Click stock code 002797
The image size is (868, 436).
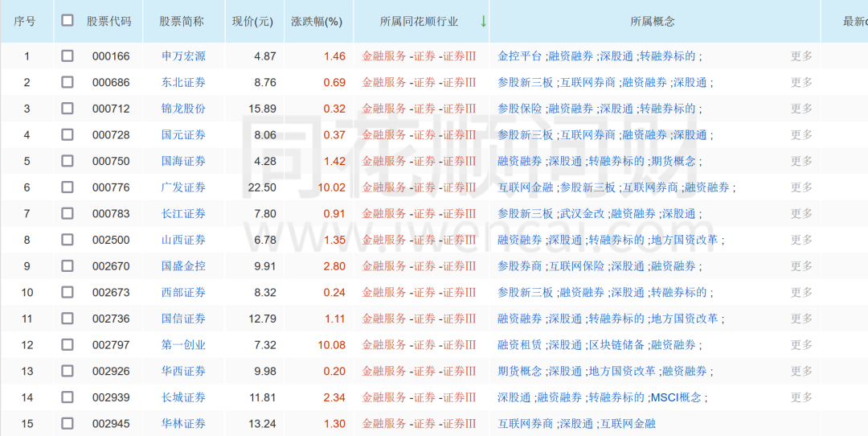[111, 344]
